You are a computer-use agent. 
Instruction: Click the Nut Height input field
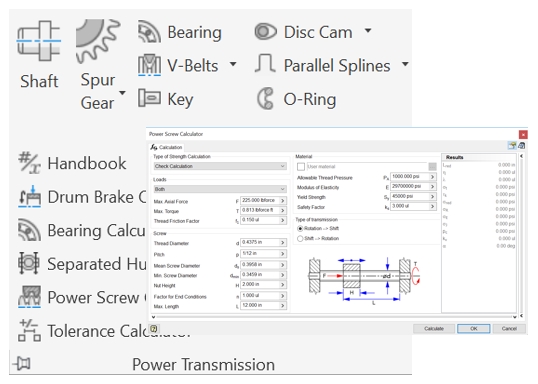coord(259,285)
